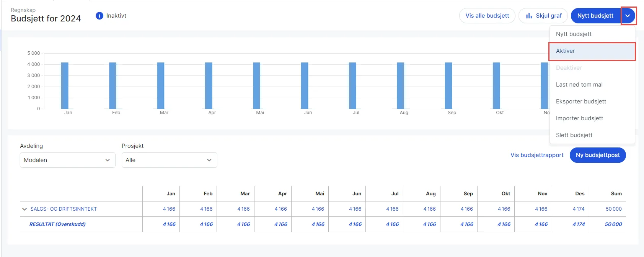
Task: Click the Sum value 50 000 in the income row
Action: tap(614, 209)
